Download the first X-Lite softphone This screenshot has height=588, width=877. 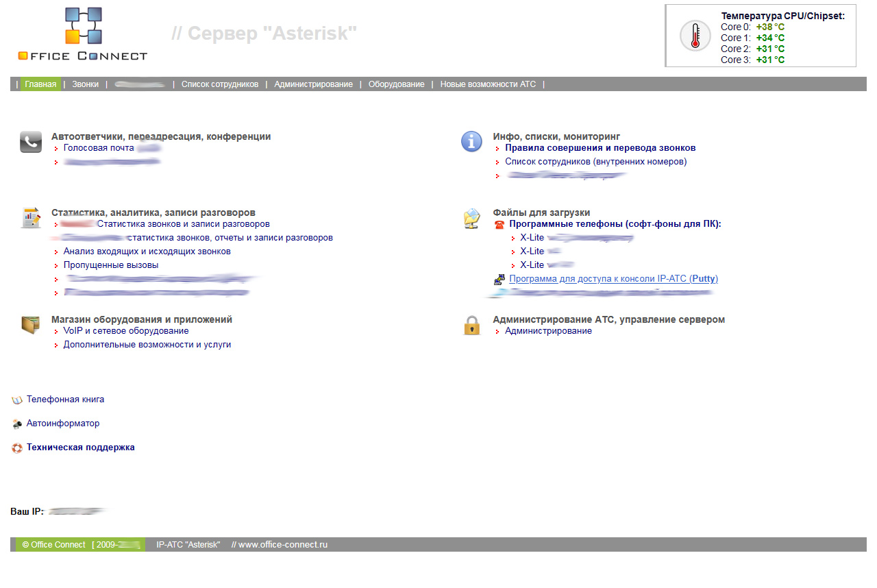pos(532,238)
